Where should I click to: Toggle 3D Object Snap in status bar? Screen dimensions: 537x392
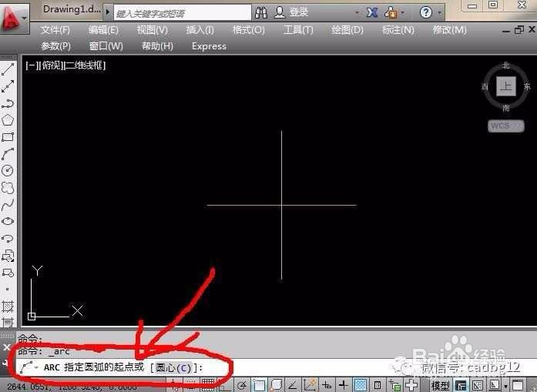tap(276, 386)
